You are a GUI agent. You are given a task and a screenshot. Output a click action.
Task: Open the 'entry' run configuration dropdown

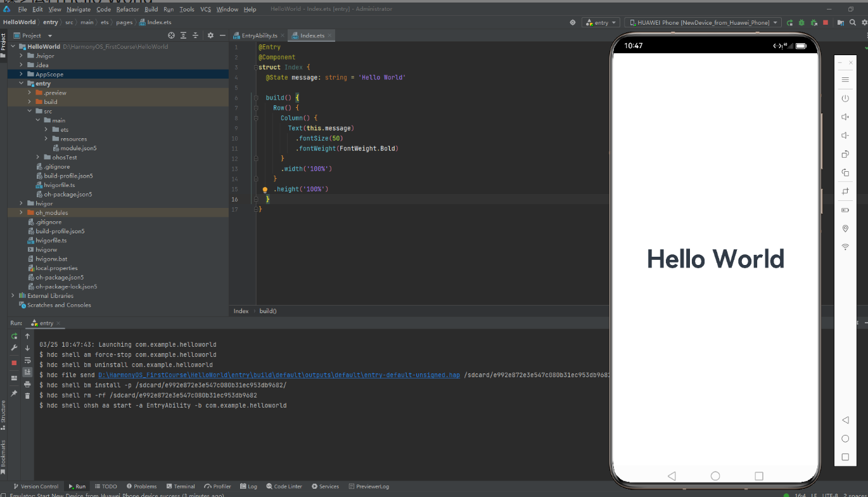[602, 22]
